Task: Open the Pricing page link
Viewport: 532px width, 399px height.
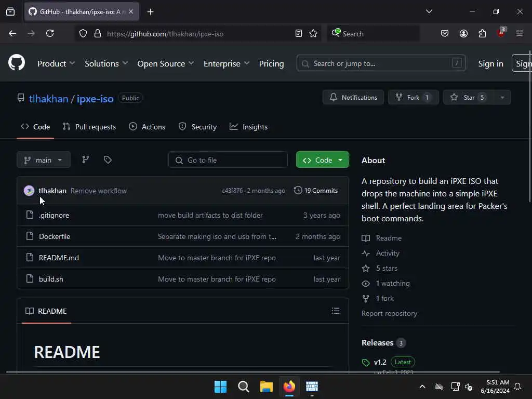Action: coord(271,63)
